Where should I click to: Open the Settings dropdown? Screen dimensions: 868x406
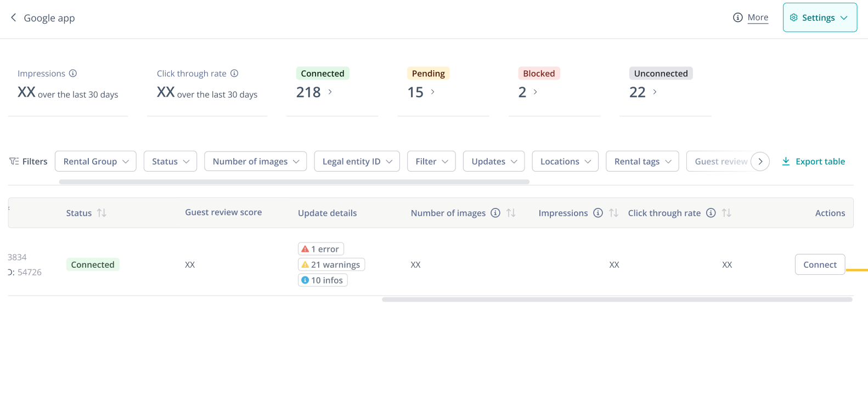click(820, 18)
